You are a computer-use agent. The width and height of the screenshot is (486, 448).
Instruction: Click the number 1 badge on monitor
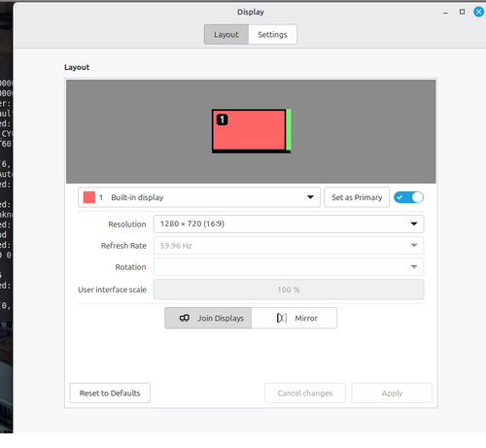pos(223,120)
